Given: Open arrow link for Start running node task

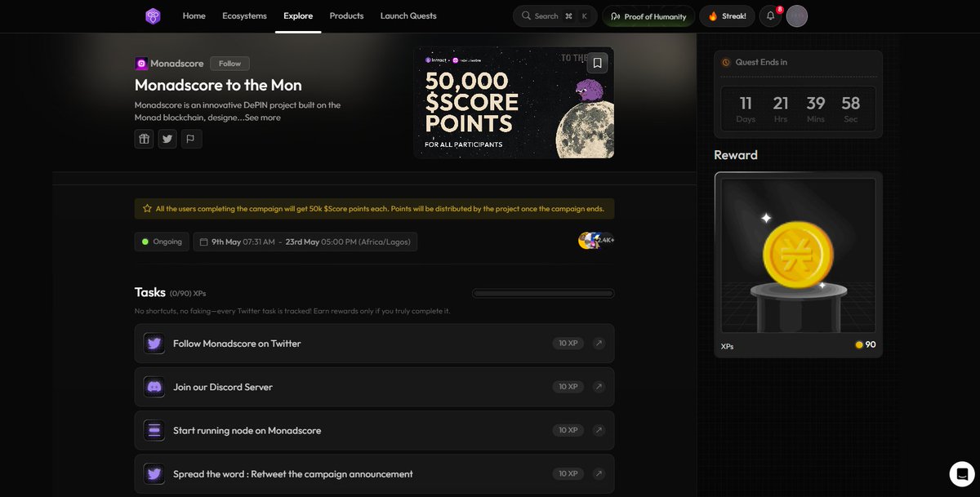Looking at the screenshot, I should point(599,430).
